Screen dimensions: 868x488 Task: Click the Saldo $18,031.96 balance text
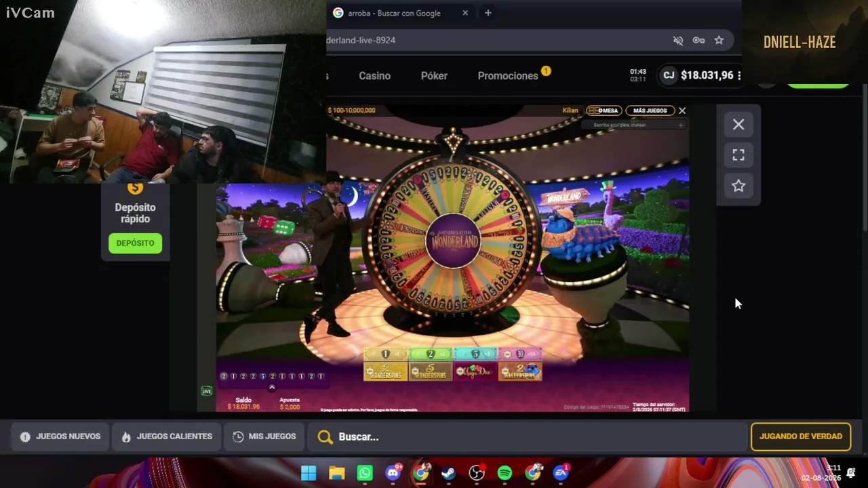[243, 403]
